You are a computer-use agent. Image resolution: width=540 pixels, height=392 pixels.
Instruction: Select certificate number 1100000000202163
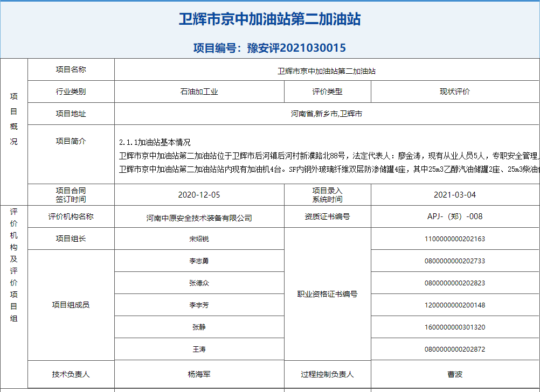point(455,239)
